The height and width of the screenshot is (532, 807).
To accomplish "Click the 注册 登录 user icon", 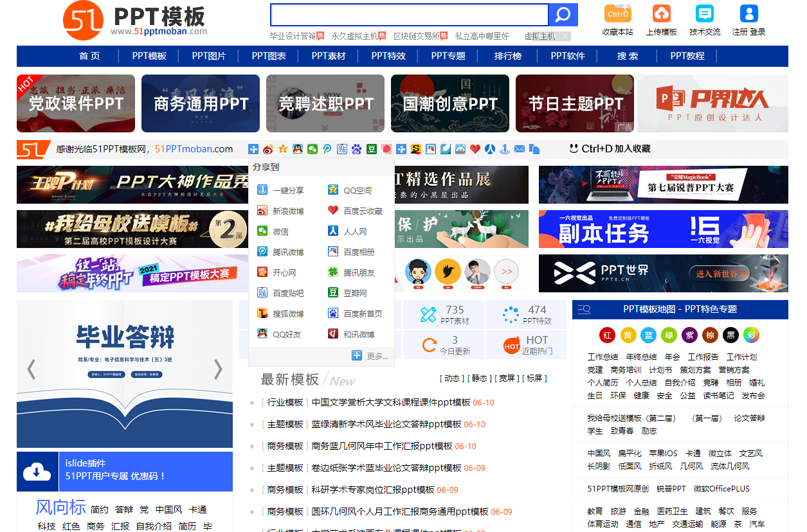I will pos(748,13).
